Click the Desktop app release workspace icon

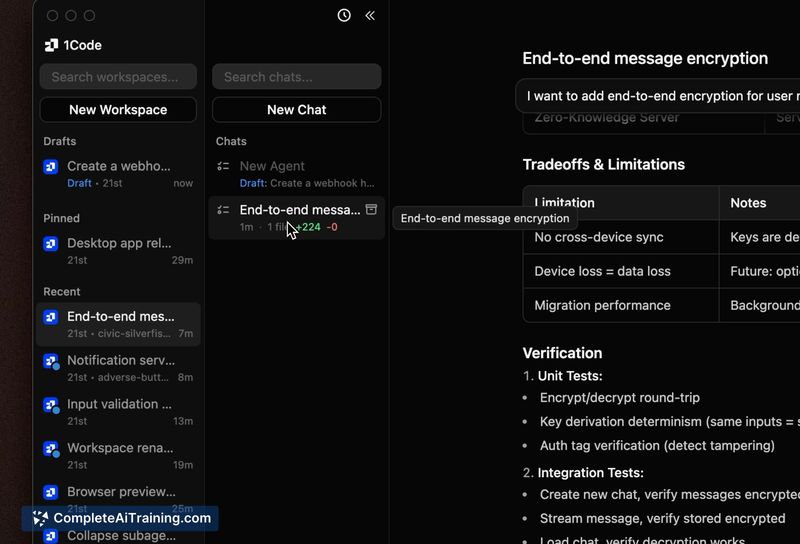click(x=51, y=243)
